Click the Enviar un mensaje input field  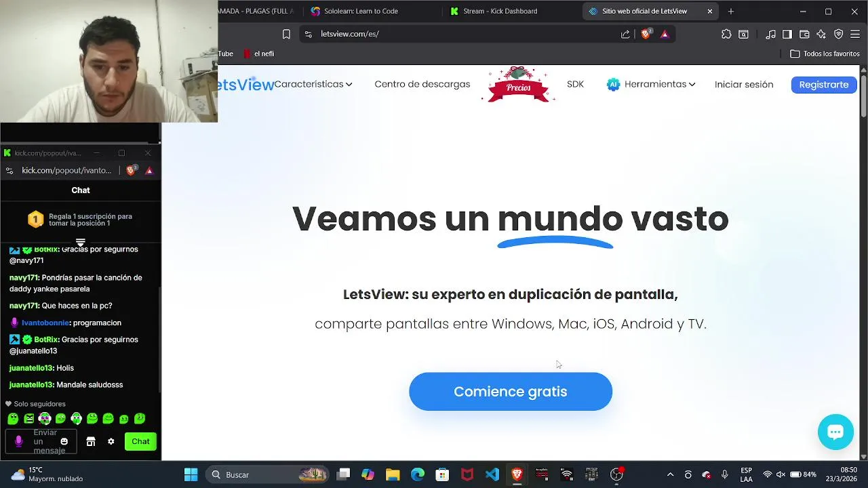pos(42,441)
